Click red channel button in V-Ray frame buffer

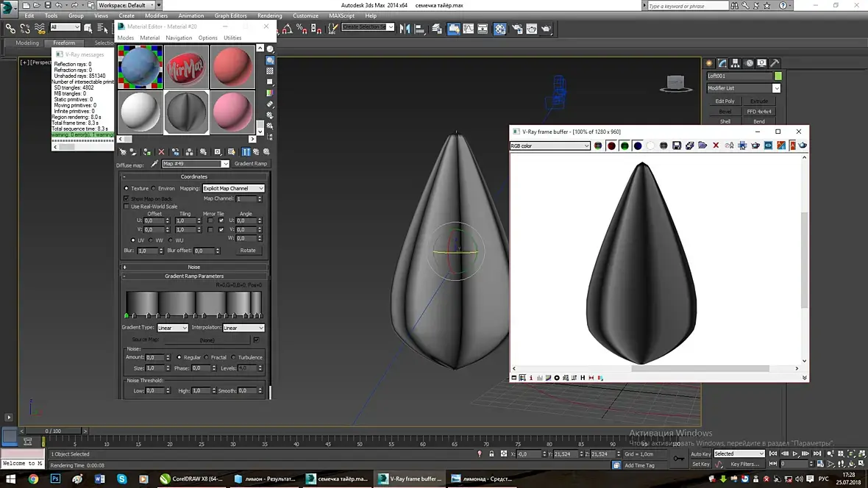coord(611,146)
